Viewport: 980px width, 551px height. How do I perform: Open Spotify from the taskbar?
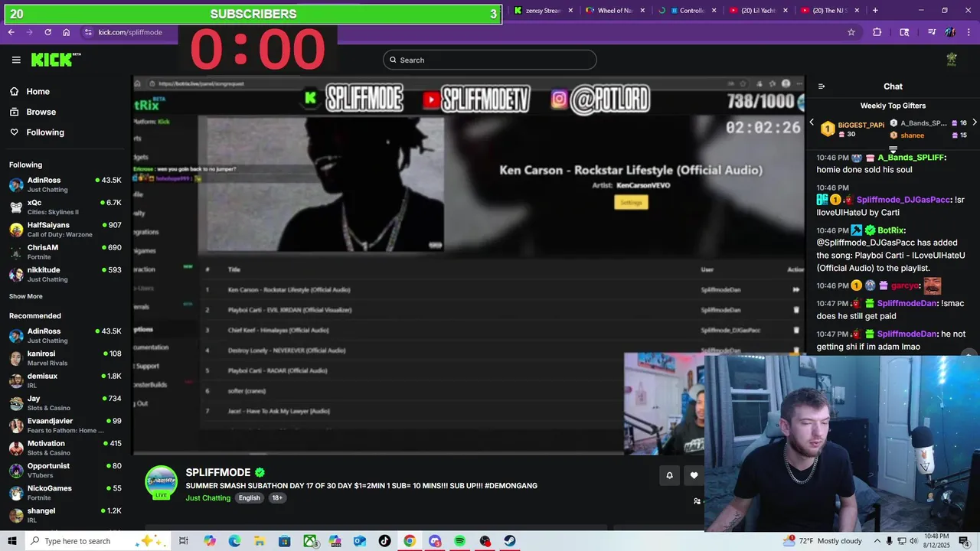[459, 541]
